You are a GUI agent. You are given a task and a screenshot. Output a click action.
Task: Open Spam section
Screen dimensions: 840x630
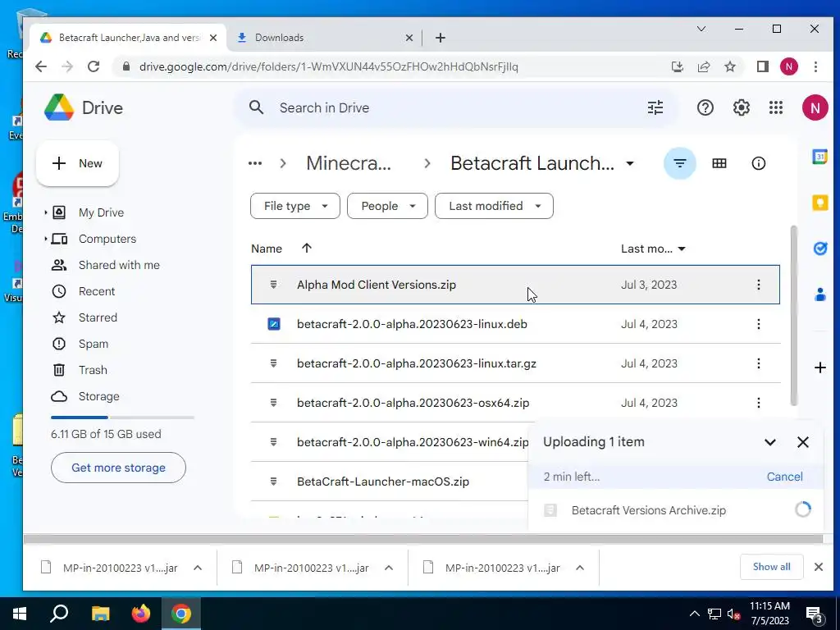94,344
